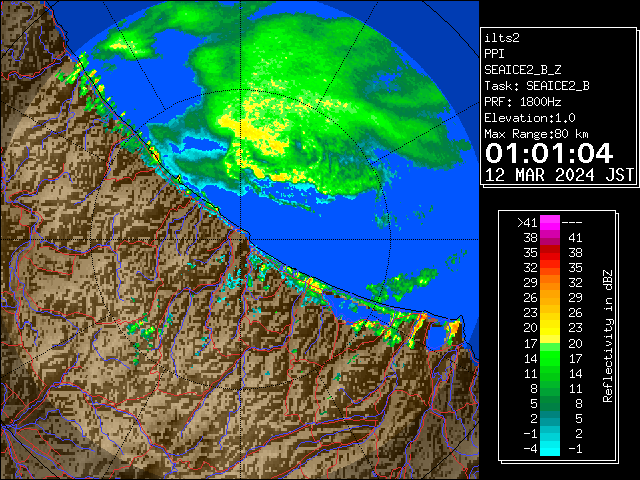Click the '>41' legend value
The width and height of the screenshot is (640, 480).
pyautogui.click(x=527, y=223)
